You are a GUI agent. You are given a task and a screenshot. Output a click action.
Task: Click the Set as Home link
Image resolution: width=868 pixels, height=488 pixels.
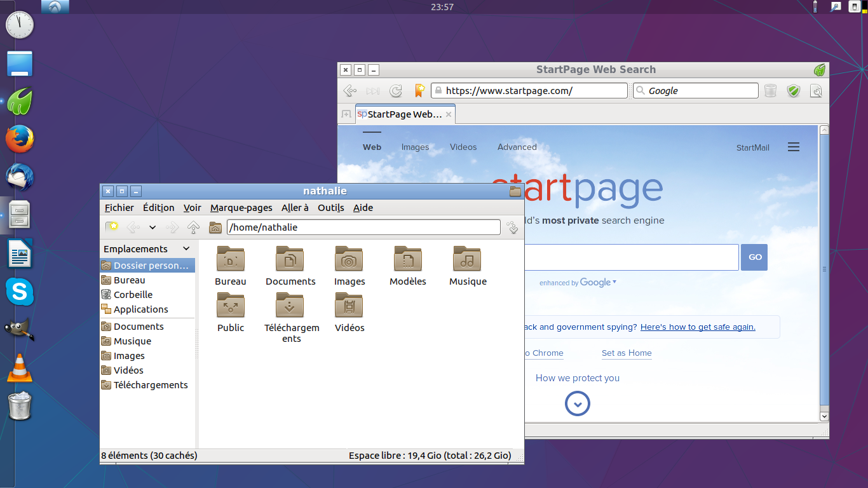pos(627,353)
